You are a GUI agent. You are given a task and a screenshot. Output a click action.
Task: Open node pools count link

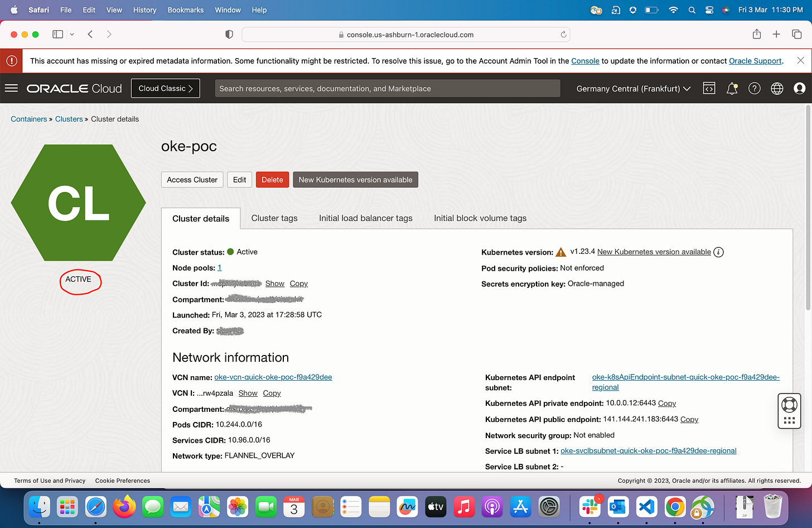(x=220, y=268)
